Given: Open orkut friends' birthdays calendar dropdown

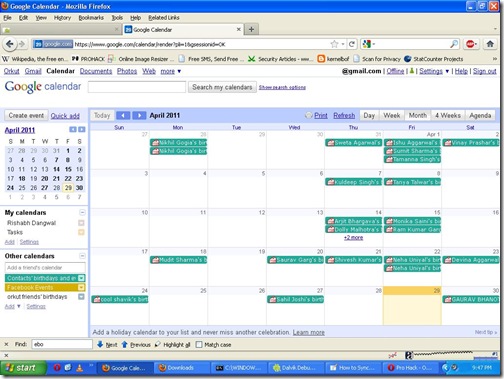Looking at the screenshot, I should [x=81, y=297].
